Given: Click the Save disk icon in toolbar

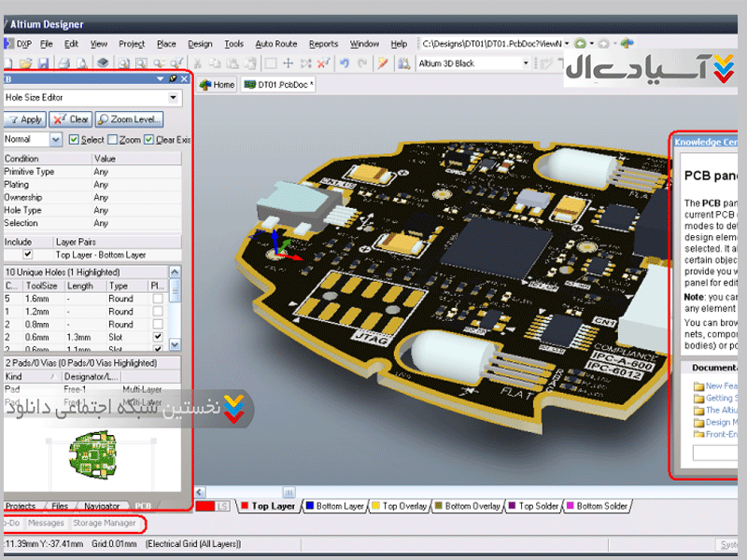Looking at the screenshot, I should pos(43,63).
